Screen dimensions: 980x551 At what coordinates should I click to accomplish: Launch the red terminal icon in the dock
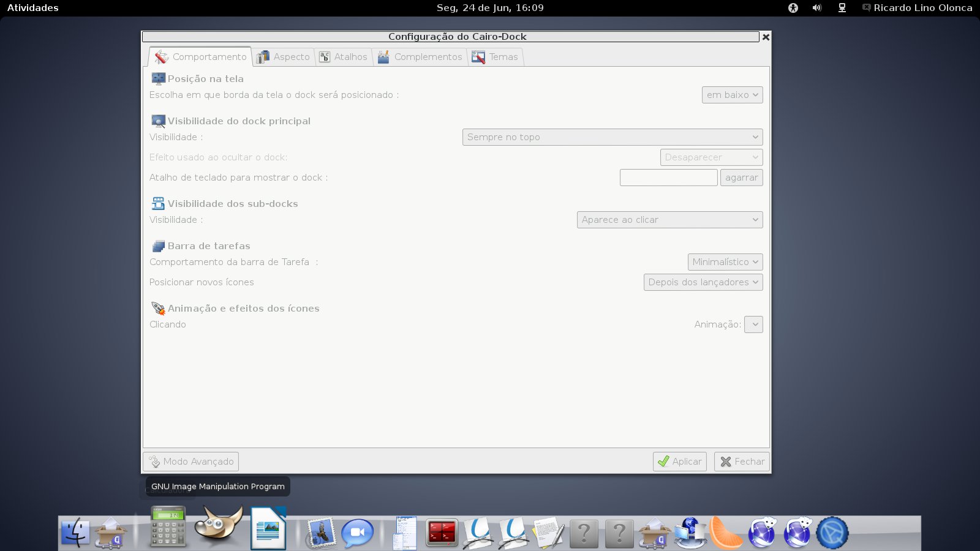point(442,533)
